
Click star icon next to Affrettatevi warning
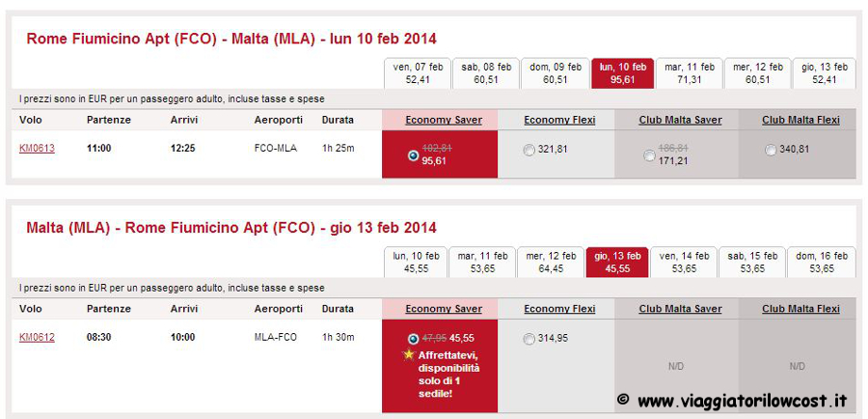pos(409,354)
